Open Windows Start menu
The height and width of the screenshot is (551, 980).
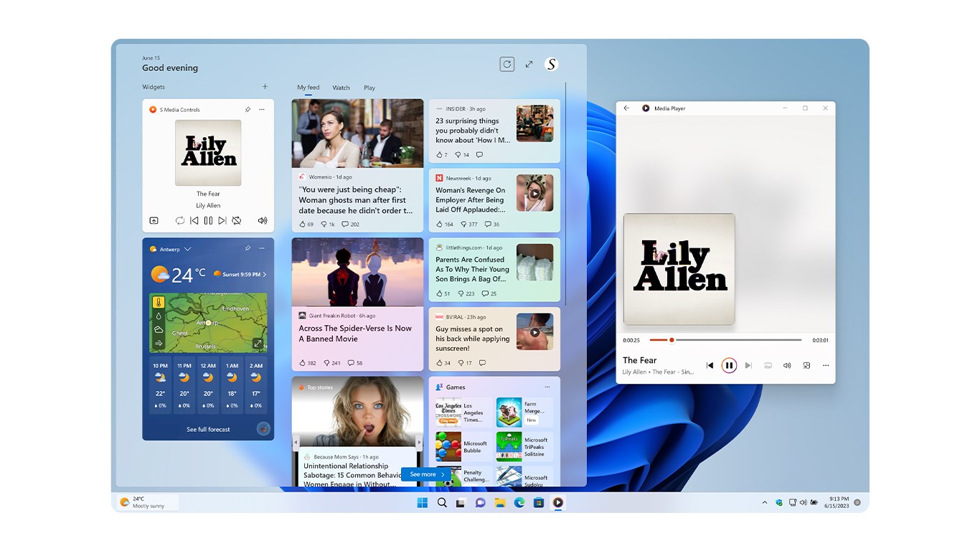point(423,502)
